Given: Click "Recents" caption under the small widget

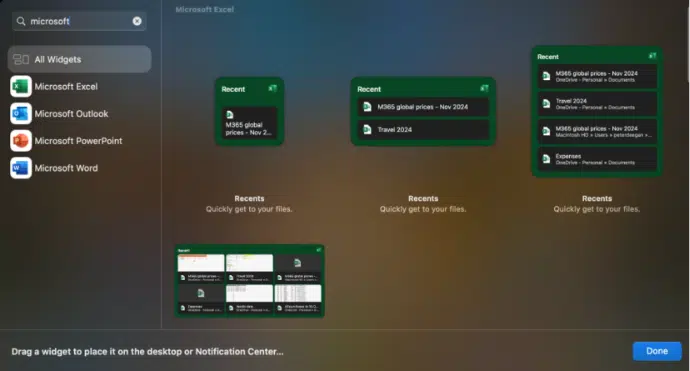Looking at the screenshot, I should click(x=249, y=198).
